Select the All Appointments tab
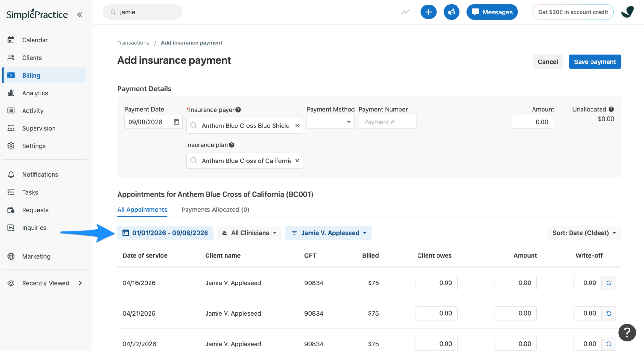 click(x=142, y=210)
